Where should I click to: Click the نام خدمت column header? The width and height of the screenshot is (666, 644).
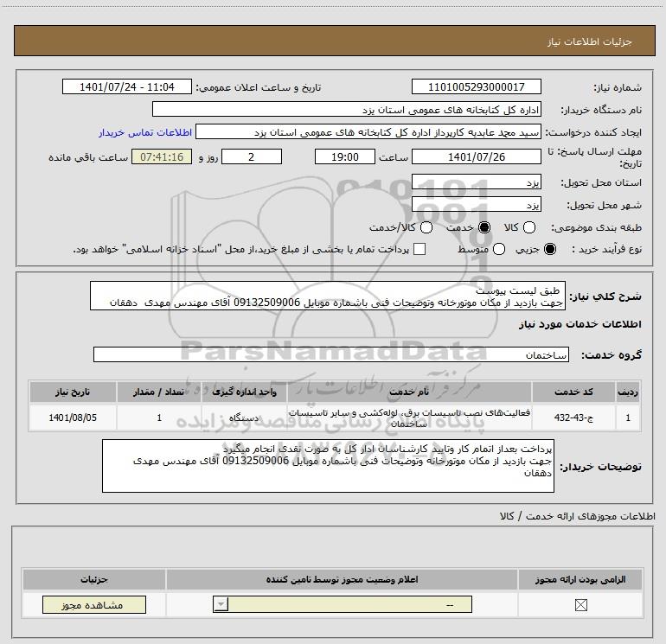click(x=409, y=392)
